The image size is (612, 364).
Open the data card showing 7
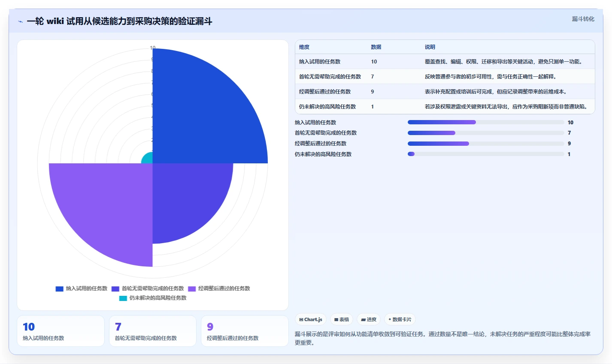pyautogui.click(x=153, y=331)
